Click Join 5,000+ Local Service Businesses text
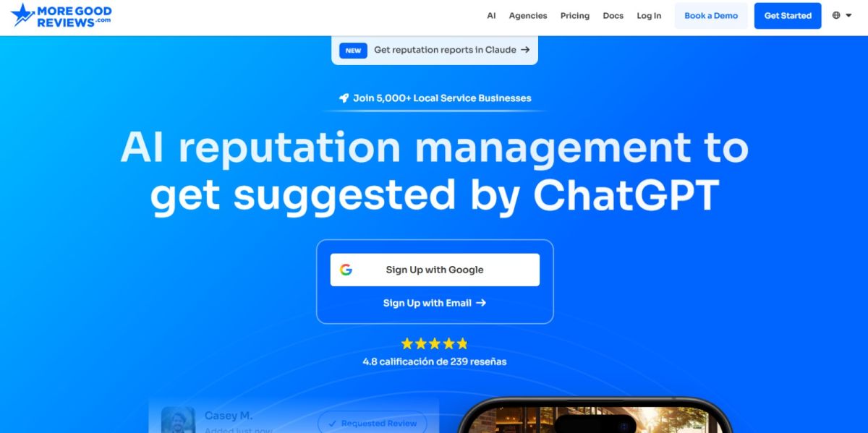The height and width of the screenshot is (433, 868). [x=442, y=98]
